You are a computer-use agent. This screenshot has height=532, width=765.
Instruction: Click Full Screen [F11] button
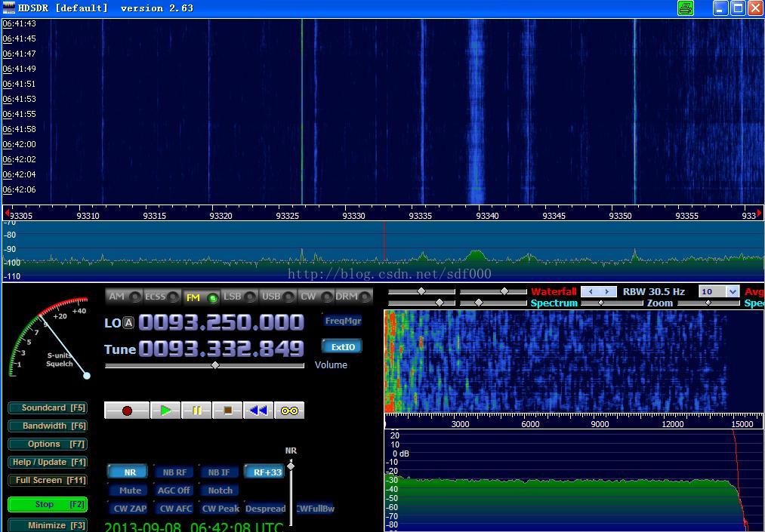[48, 480]
